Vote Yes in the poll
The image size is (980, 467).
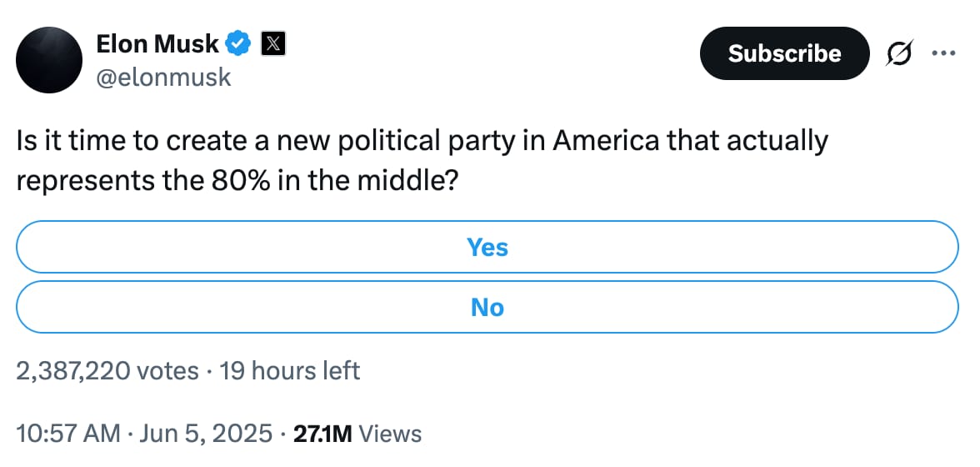[x=487, y=247]
